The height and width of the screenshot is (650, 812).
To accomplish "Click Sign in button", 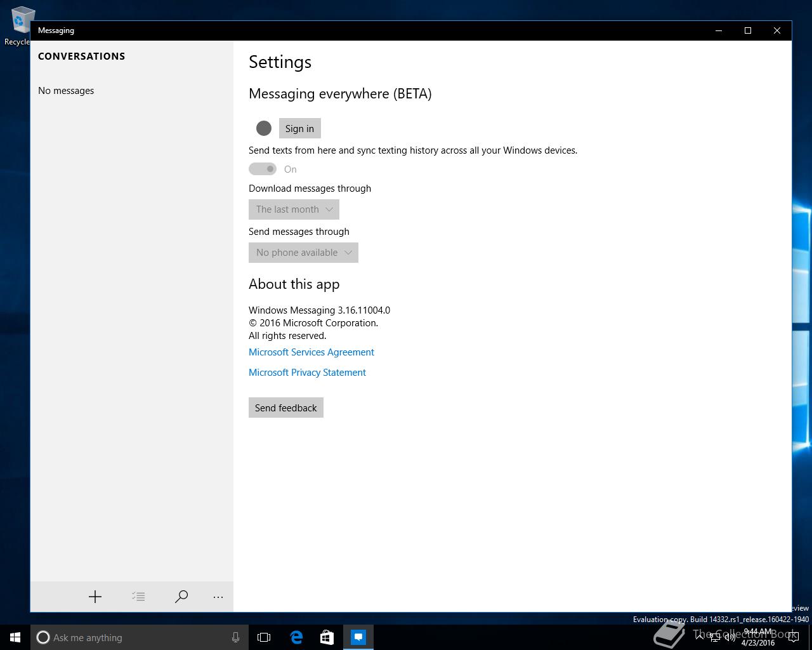I will tap(300, 128).
